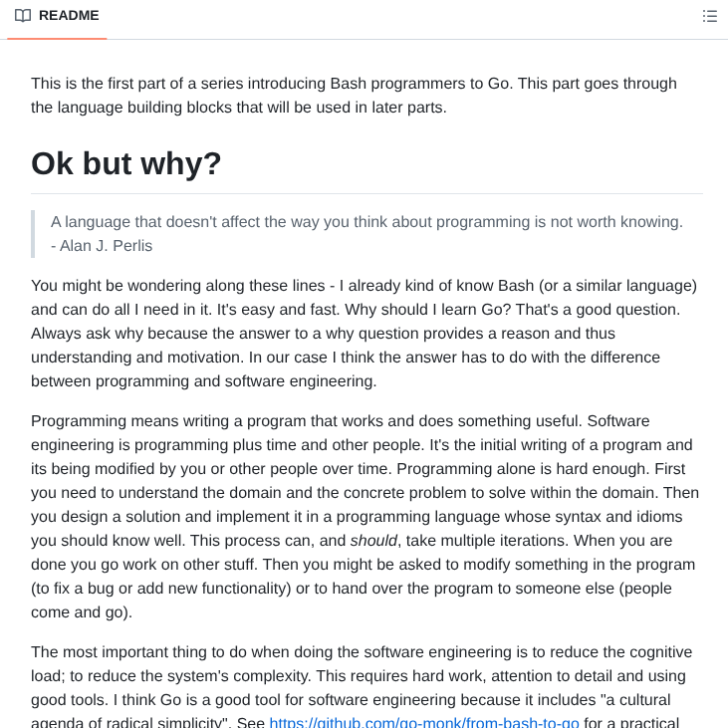Open the go-monk/from-bash-to-go GitHub link

[x=424, y=722]
